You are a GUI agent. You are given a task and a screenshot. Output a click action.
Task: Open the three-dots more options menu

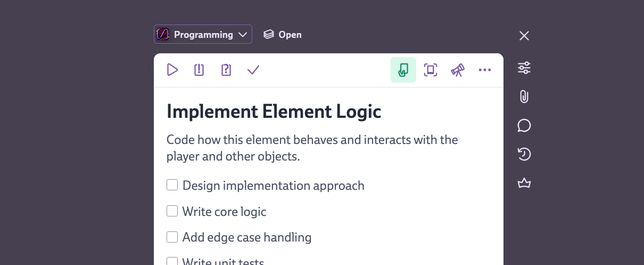click(485, 70)
